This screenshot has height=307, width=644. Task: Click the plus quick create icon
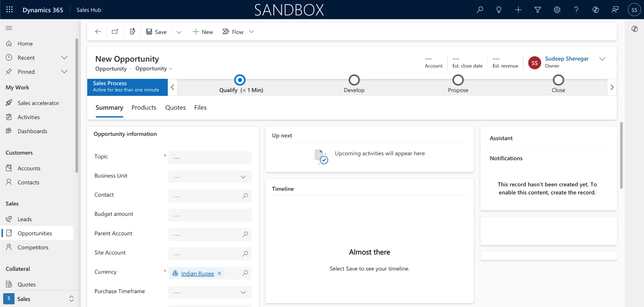518,10
